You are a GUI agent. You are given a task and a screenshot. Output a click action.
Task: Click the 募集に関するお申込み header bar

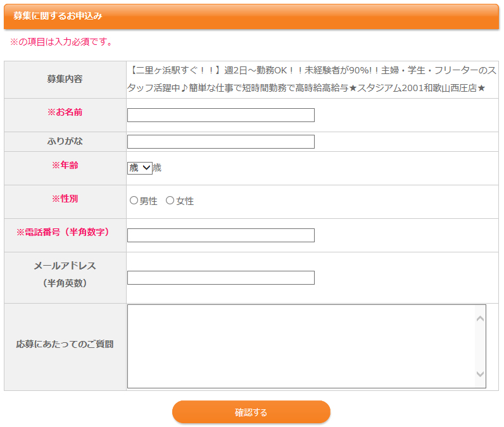pyautogui.click(x=251, y=16)
